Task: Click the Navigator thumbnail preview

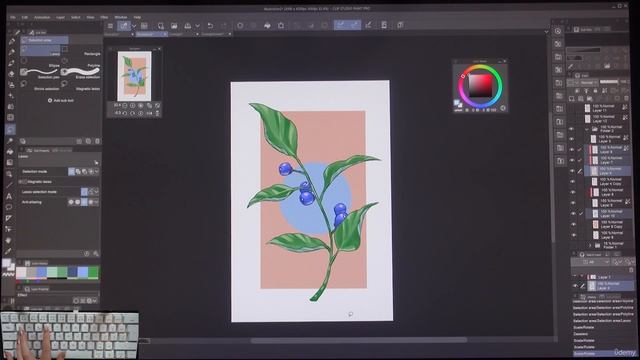Action: (x=134, y=76)
